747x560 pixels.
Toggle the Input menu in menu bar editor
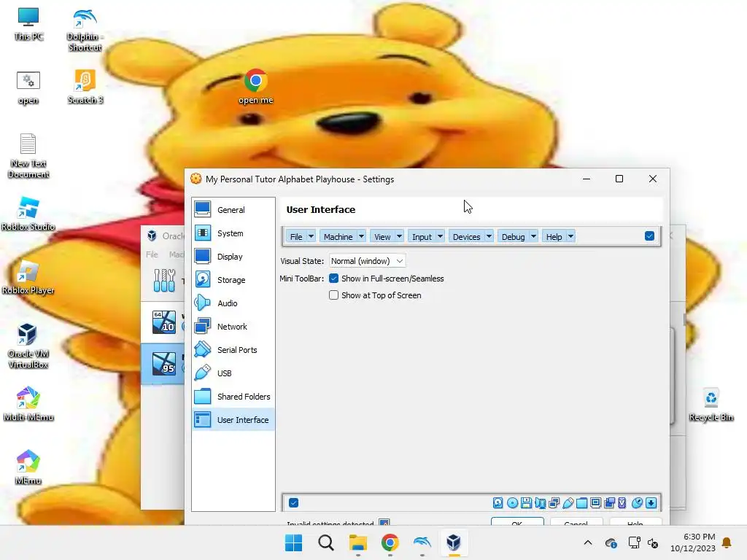point(422,237)
